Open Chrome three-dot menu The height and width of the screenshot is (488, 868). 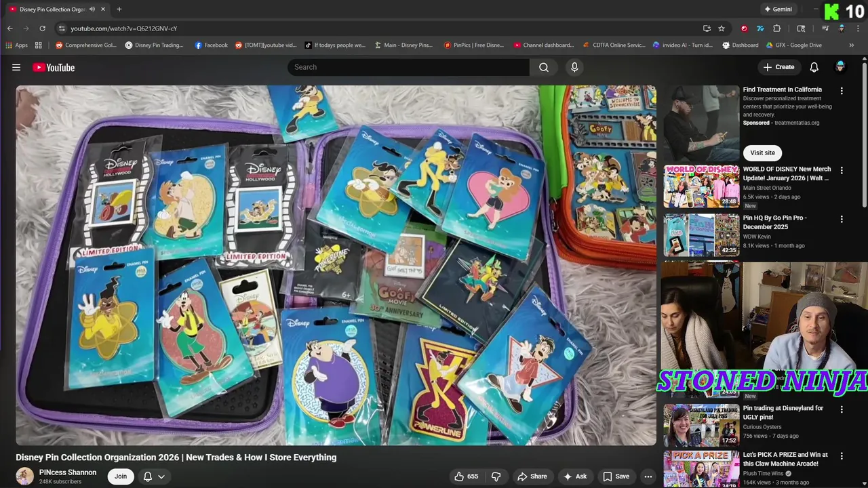coord(857,28)
